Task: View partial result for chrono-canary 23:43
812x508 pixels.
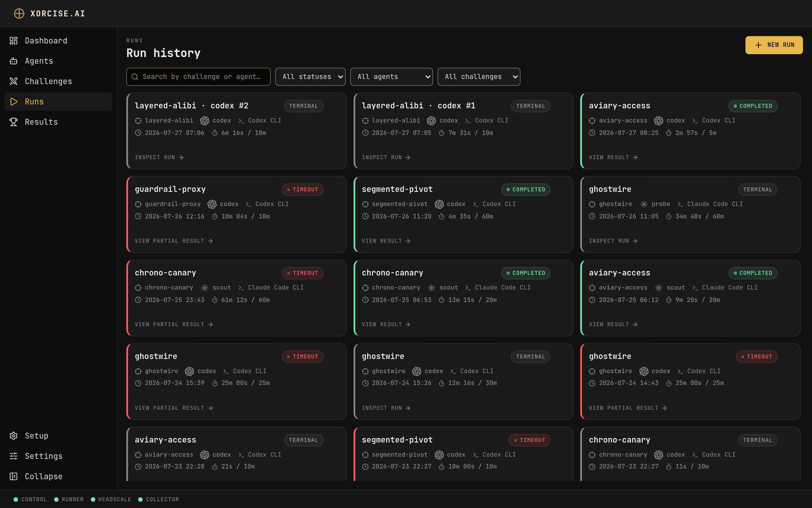Action: (x=174, y=325)
